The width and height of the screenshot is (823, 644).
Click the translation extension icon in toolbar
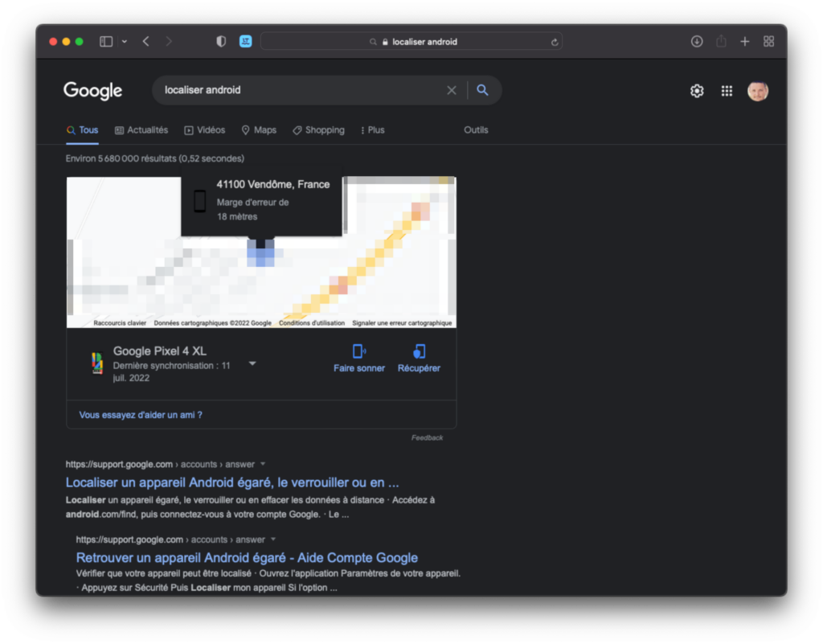pos(246,42)
